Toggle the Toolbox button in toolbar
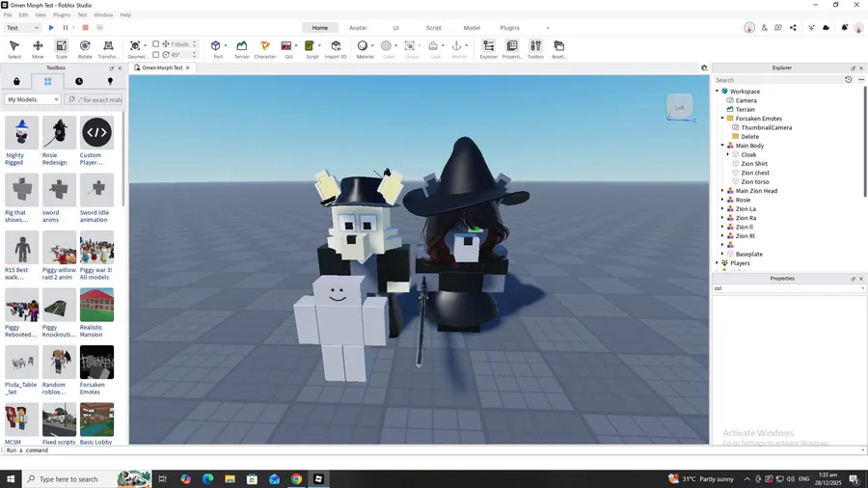This screenshot has height=488, width=868. pos(535,48)
